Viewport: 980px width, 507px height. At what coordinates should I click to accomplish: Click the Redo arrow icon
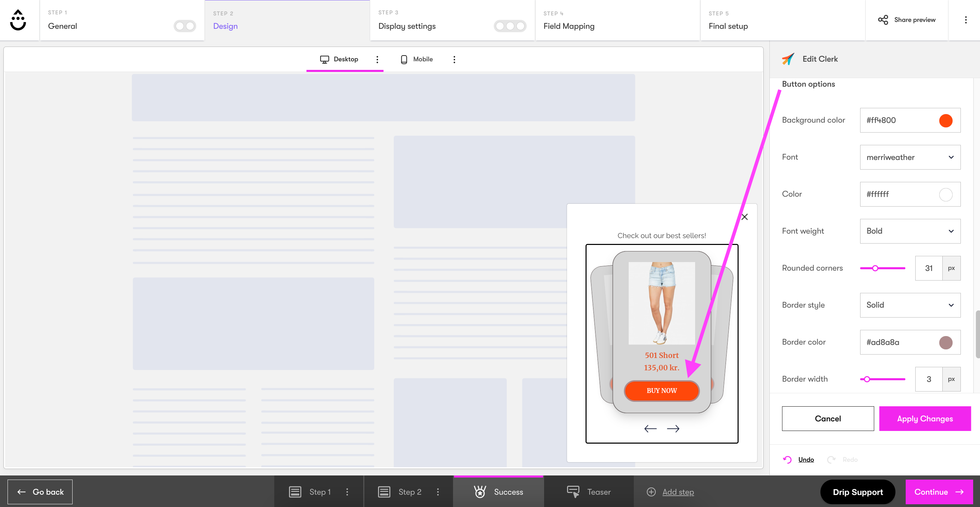click(831, 459)
